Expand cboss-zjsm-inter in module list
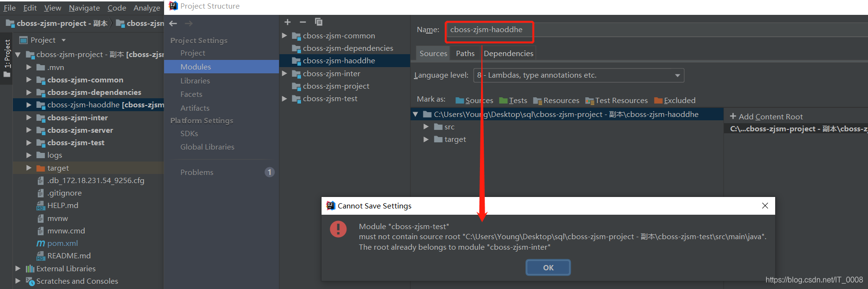 [x=285, y=73]
